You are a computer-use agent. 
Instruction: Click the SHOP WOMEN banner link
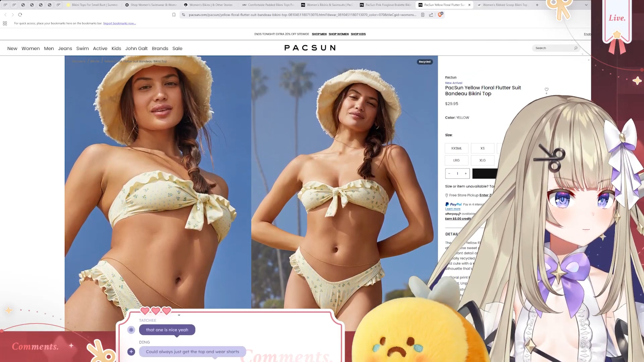coord(338,34)
